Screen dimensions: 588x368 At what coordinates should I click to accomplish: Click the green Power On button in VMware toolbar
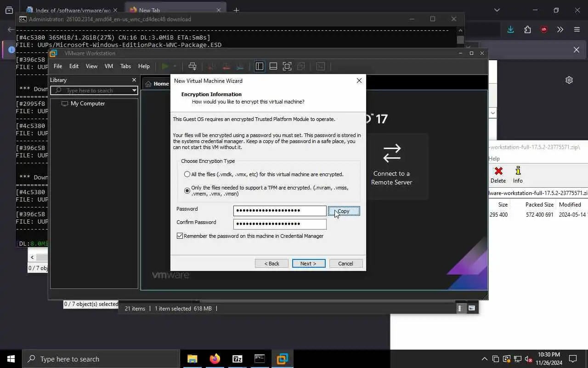click(165, 66)
